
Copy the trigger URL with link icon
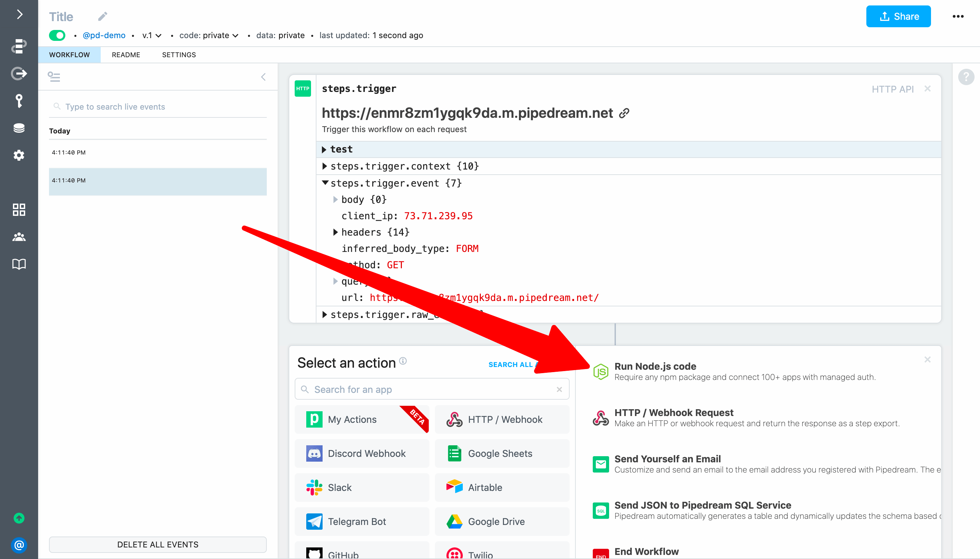624,113
